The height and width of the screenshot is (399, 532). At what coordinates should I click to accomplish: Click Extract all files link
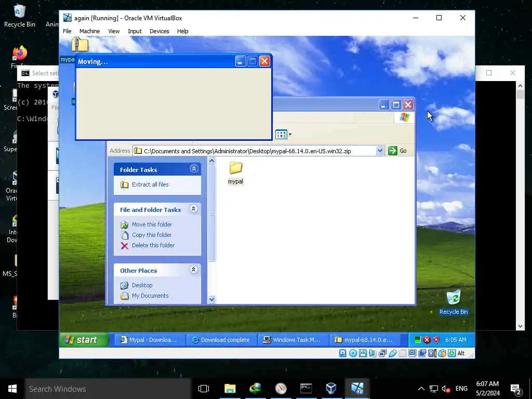click(150, 184)
